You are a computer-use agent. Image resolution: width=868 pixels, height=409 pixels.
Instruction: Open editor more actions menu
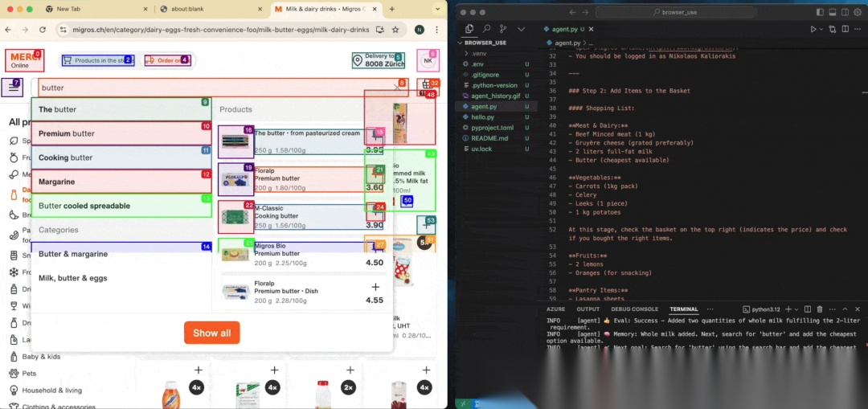tap(858, 29)
